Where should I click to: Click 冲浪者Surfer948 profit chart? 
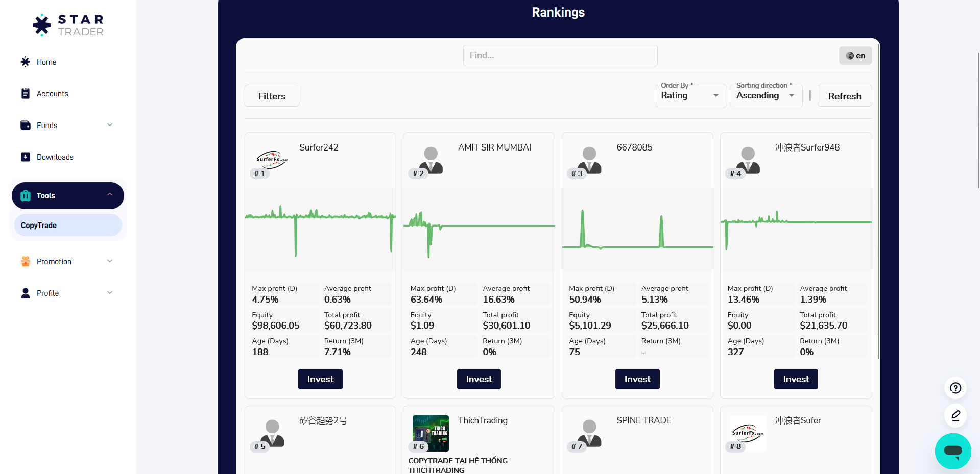click(x=796, y=230)
